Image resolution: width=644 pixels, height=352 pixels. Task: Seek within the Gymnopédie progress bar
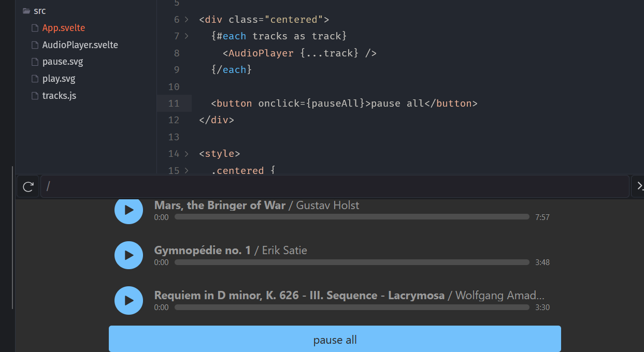click(351, 262)
